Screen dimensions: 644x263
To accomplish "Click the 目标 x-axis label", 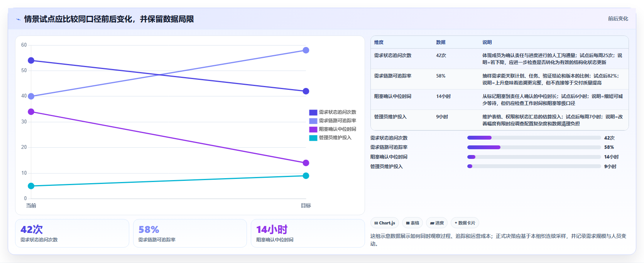I will tap(306, 206).
